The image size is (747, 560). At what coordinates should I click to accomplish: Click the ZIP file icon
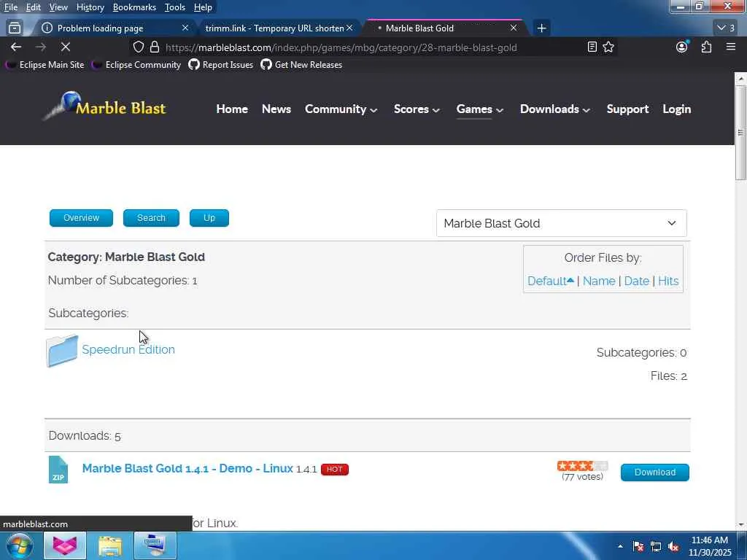pos(58,470)
